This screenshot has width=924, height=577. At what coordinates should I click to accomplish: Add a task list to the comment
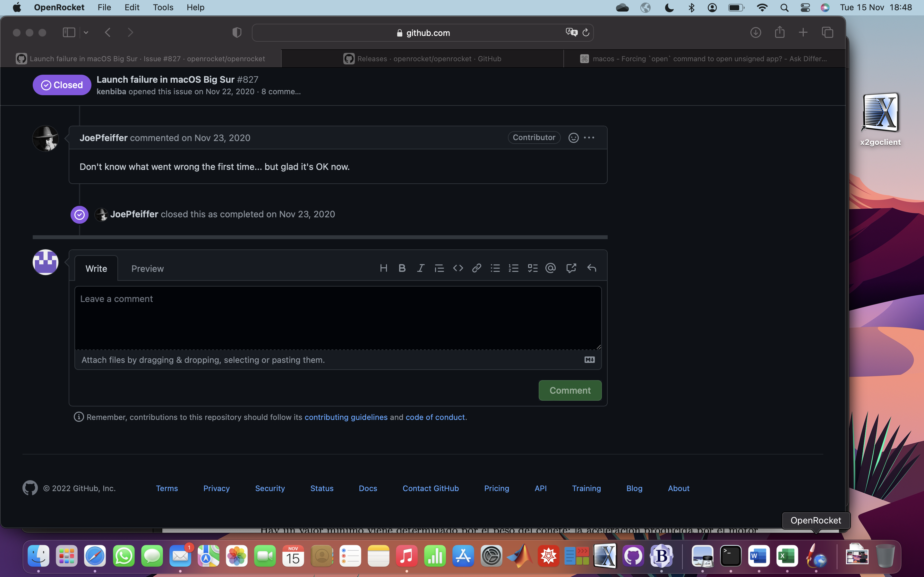(532, 268)
